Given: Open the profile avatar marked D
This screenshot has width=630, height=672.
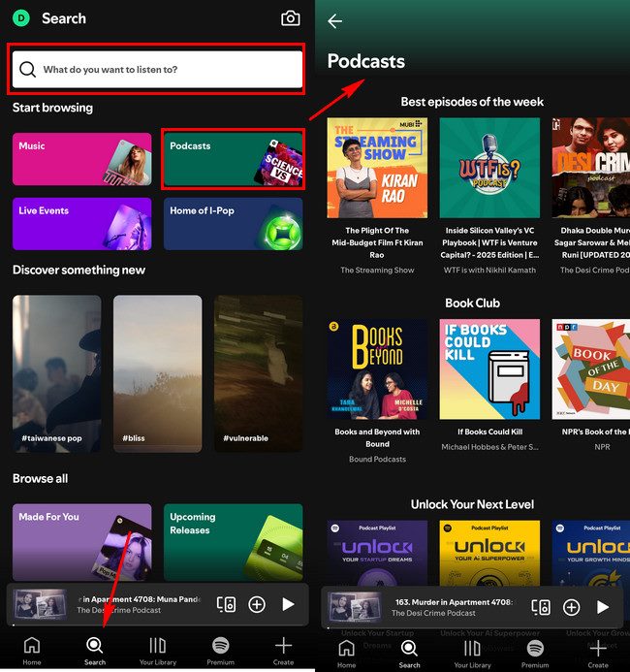Looking at the screenshot, I should point(21,18).
